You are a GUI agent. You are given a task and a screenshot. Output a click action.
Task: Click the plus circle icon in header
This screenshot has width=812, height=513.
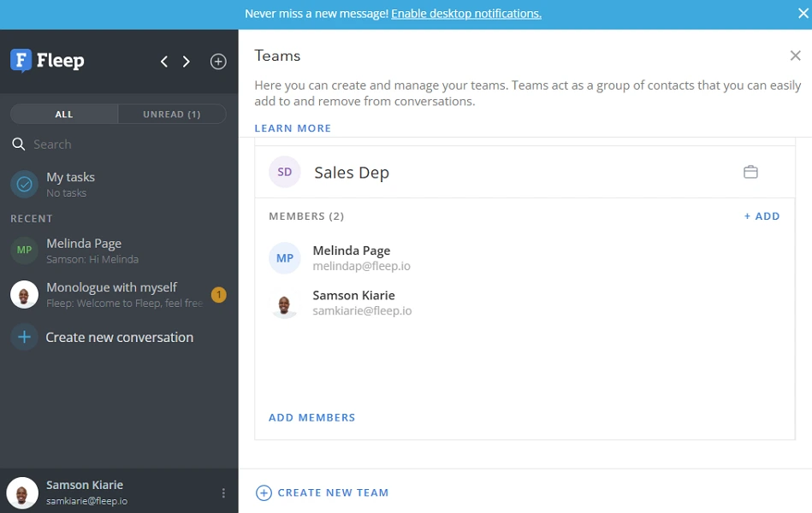click(x=218, y=62)
